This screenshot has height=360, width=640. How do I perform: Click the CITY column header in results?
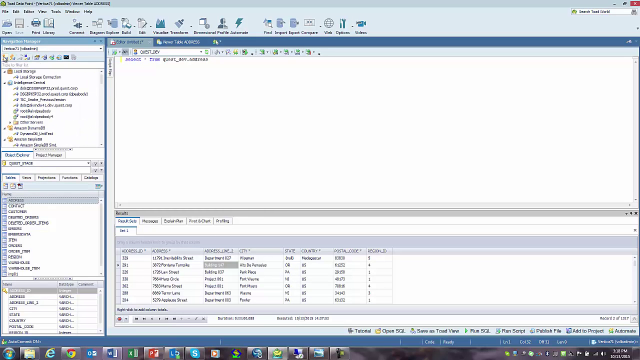coord(260,251)
